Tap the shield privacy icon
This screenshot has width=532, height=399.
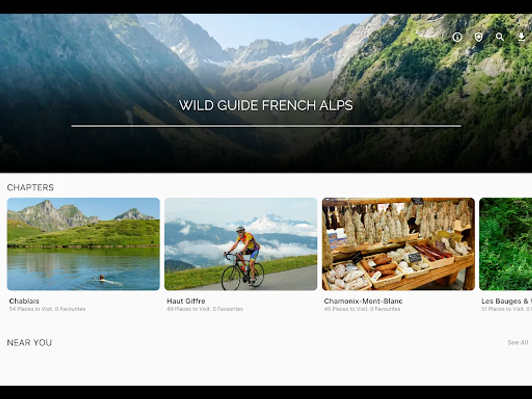[x=478, y=37]
